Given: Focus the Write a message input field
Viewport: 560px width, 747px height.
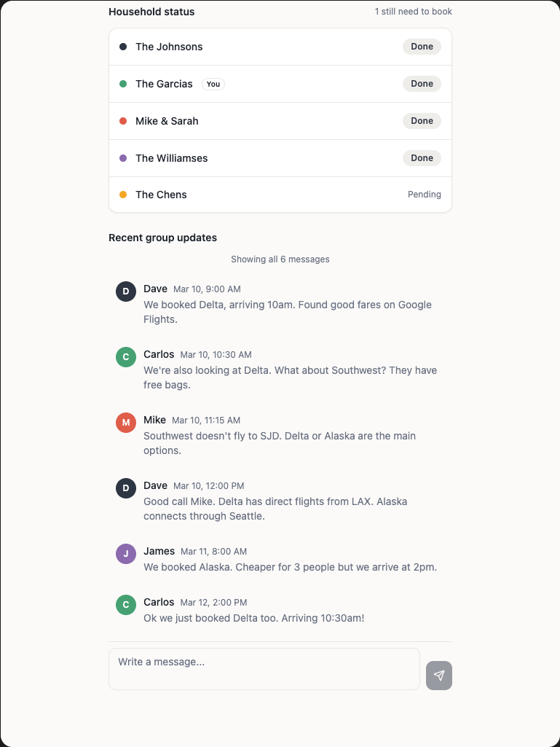Looking at the screenshot, I should [264, 668].
